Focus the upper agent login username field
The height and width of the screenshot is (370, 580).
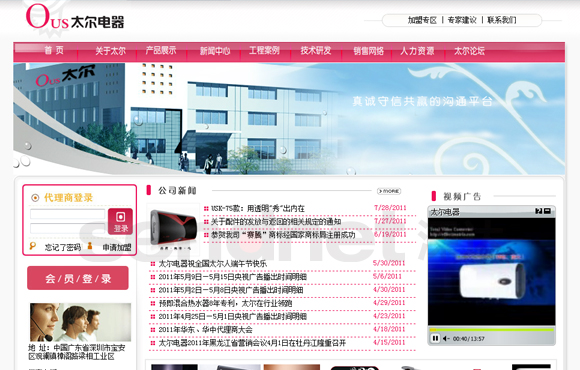click(68, 214)
